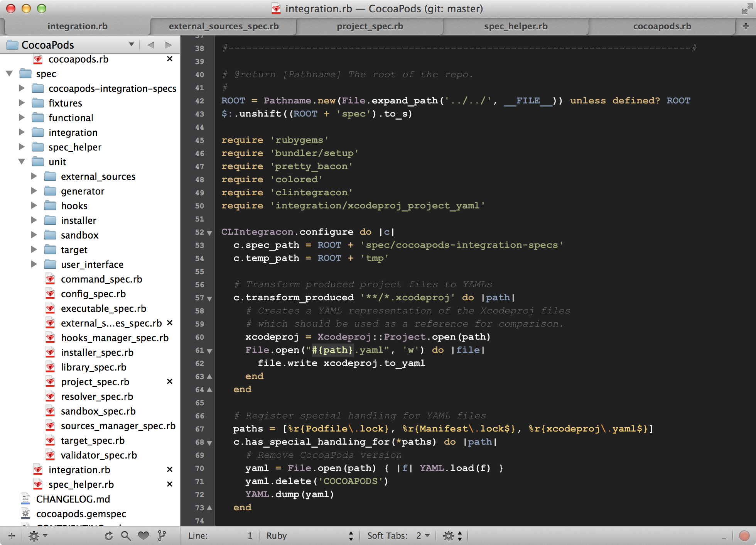Open the bundle gear menu in the status bar

pyautogui.click(x=452, y=536)
